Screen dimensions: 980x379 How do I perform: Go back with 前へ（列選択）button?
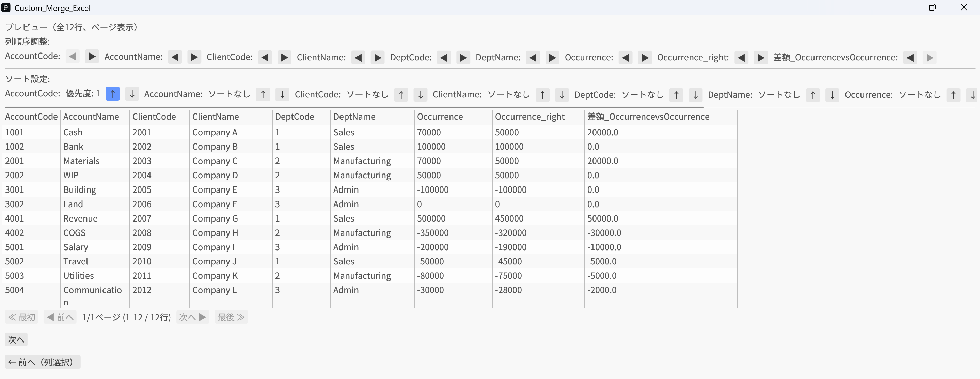43,362
